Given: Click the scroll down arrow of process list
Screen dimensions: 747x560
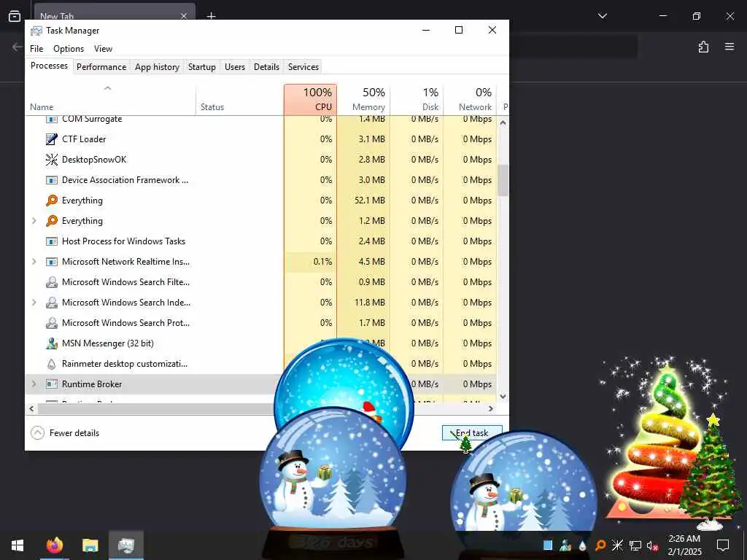Looking at the screenshot, I should click(503, 396).
